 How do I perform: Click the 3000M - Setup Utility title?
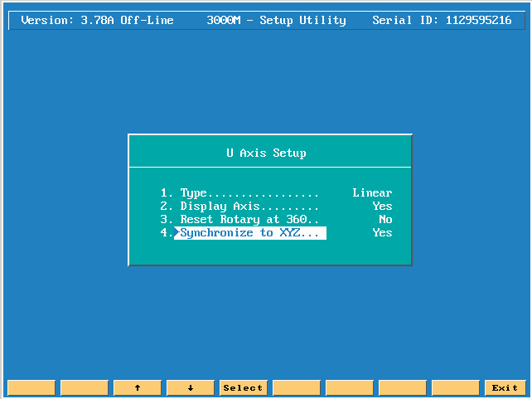tap(277, 21)
